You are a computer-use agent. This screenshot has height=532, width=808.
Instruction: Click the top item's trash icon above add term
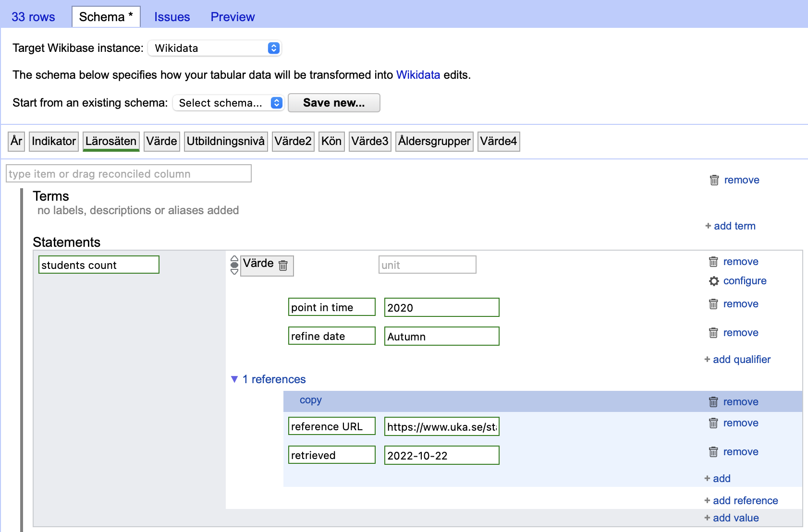click(x=714, y=180)
